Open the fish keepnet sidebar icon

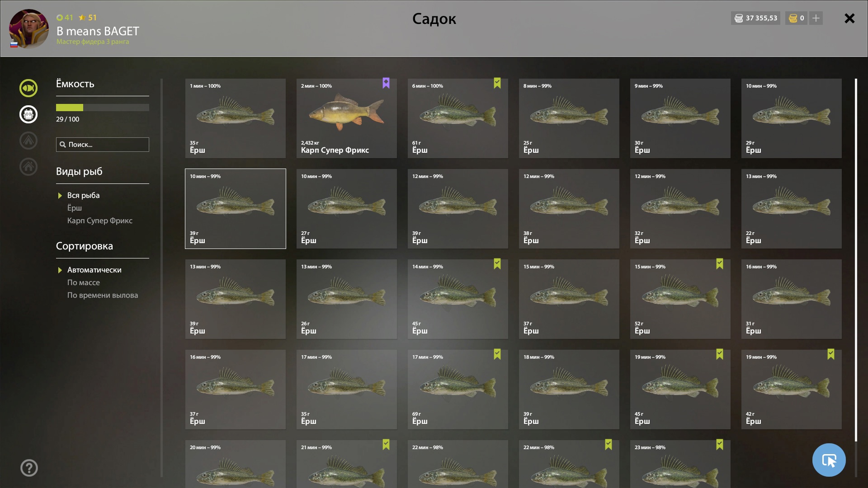tap(28, 88)
